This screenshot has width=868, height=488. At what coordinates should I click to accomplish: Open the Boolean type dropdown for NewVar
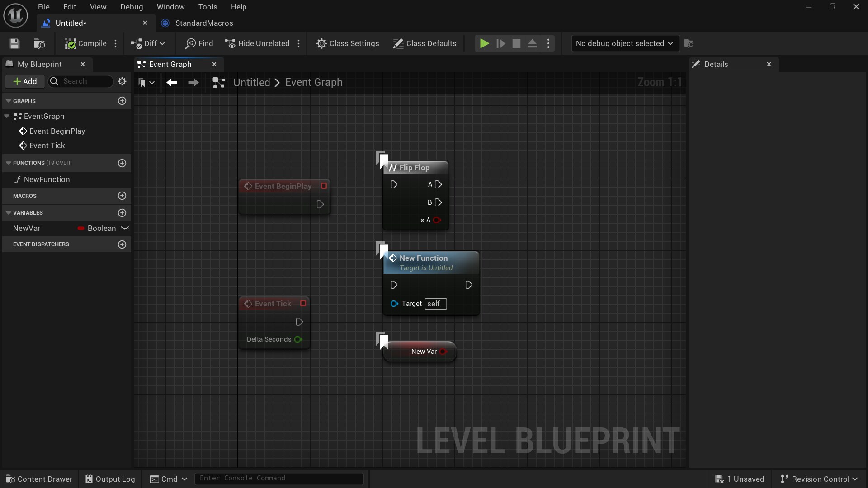[98, 228]
